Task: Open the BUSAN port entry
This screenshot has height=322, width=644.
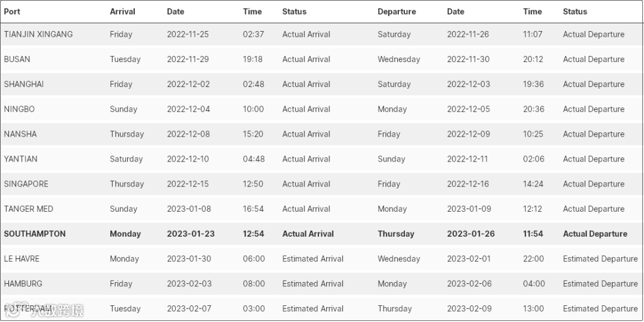Action: [x=17, y=59]
